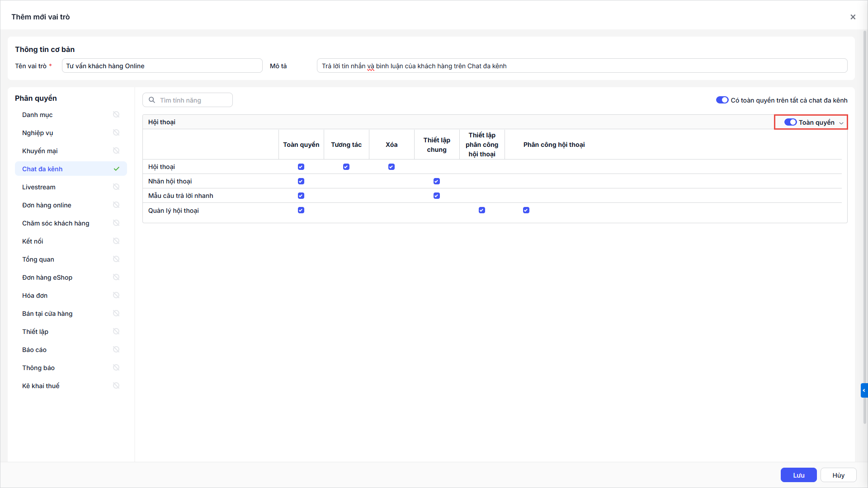Open Bán tại cửa hàng permissions
Screen dimensions: 868x488
tap(71, 314)
